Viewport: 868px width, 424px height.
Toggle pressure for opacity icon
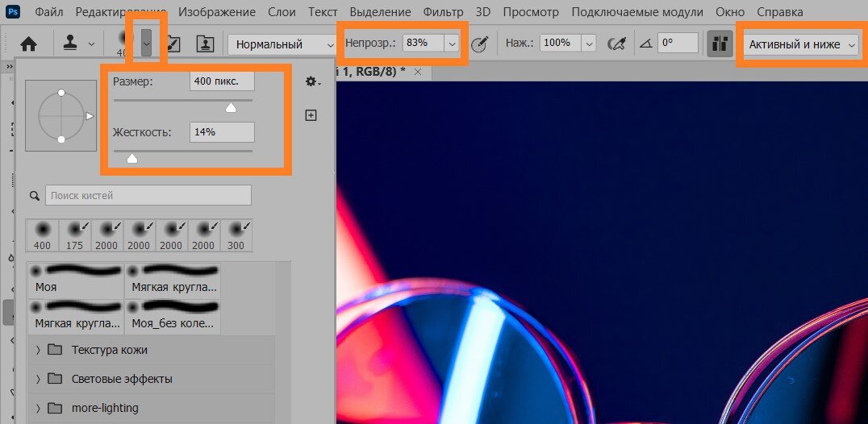click(481, 44)
